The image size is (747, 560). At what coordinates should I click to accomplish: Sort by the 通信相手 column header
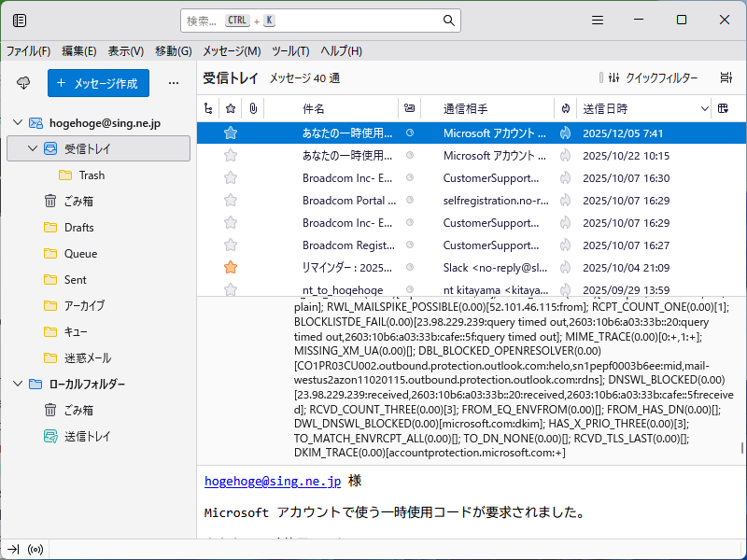pos(465,109)
